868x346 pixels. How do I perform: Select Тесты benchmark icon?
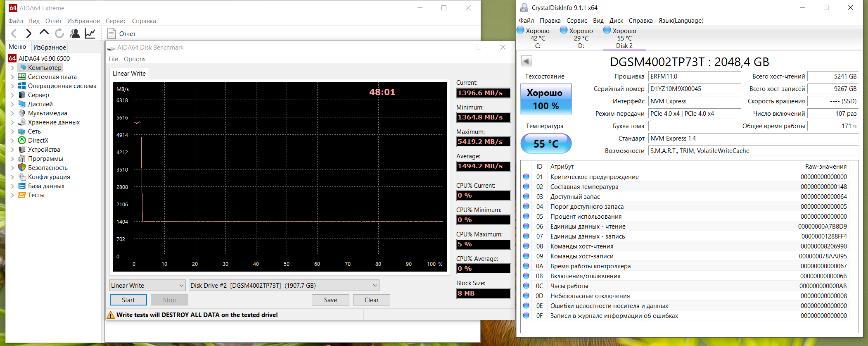click(22, 195)
